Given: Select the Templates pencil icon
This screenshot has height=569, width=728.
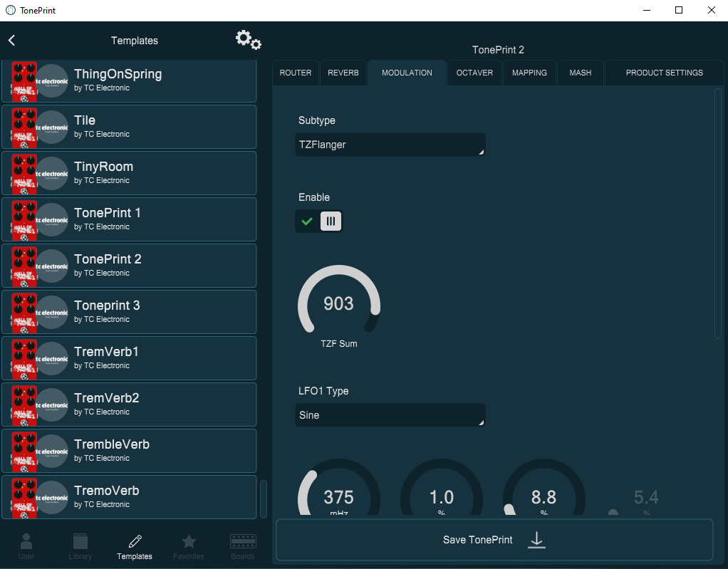Looking at the screenshot, I should coord(135,541).
